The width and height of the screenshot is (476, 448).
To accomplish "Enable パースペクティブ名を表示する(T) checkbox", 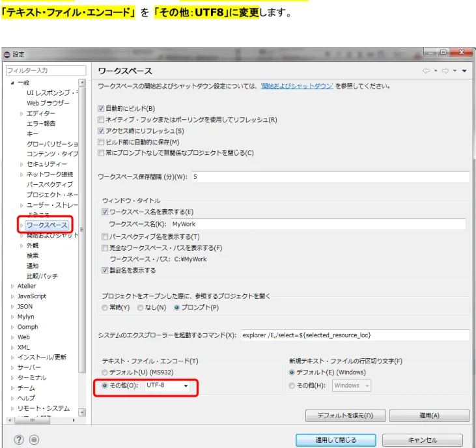I will pyautogui.click(x=105, y=236).
